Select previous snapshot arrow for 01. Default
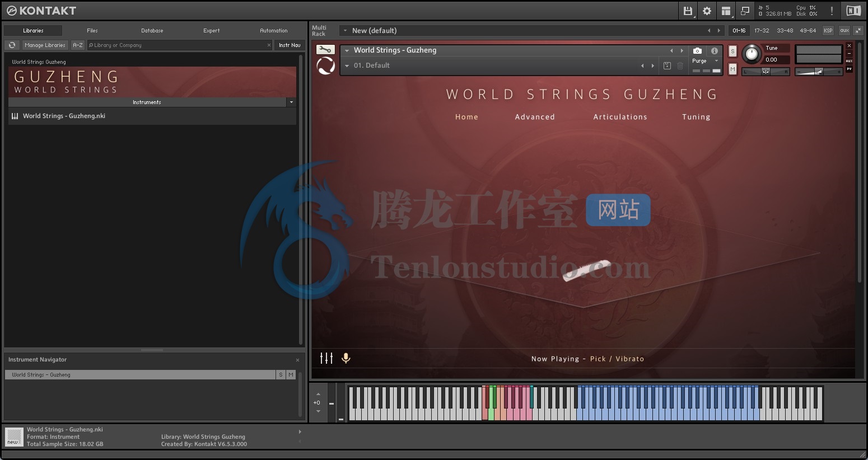The height and width of the screenshot is (460, 868). pos(642,65)
